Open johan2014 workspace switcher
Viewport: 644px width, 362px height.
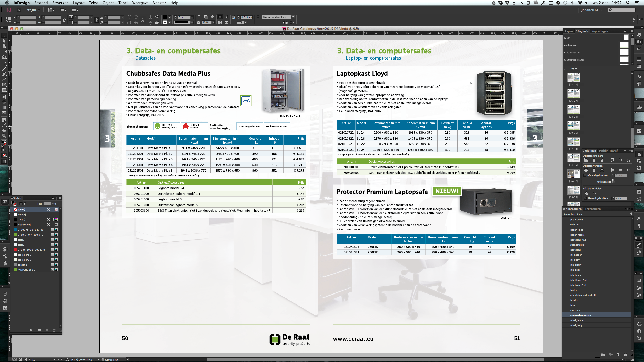coord(592,10)
